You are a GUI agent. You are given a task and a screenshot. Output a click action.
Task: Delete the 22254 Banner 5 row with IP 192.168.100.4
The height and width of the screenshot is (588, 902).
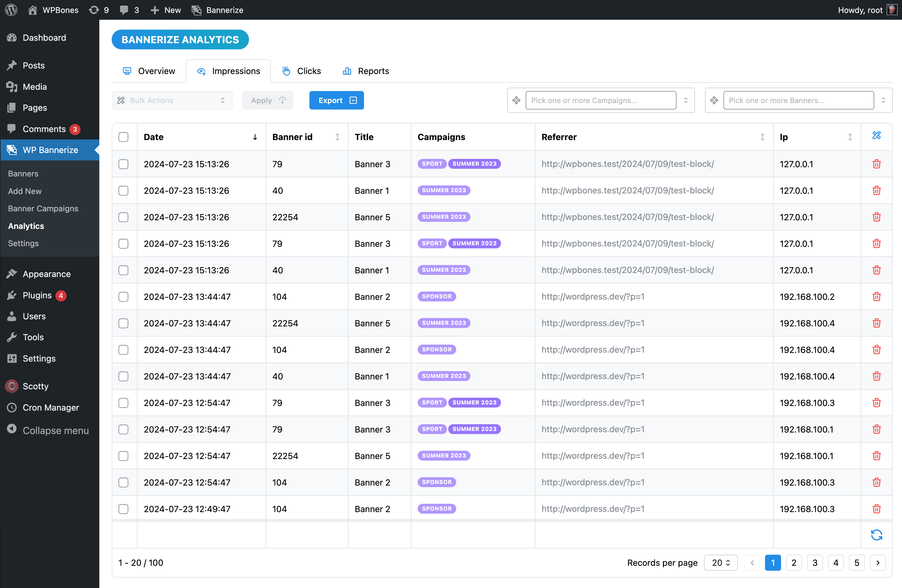click(876, 323)
